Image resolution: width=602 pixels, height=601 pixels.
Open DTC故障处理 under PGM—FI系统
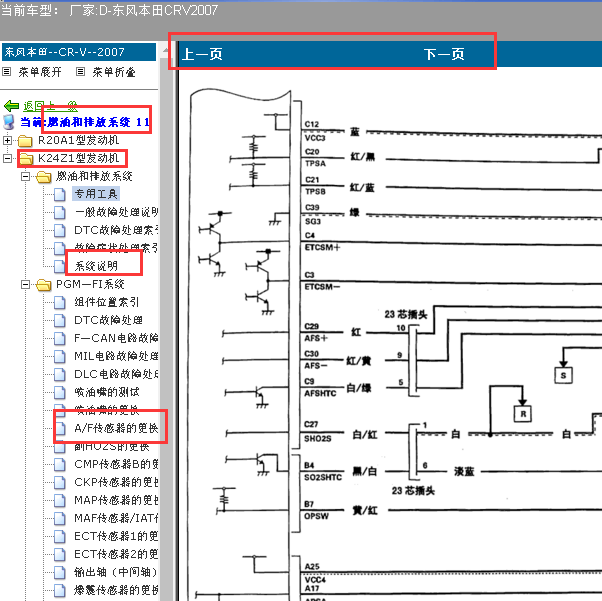[x=108, y=320]
